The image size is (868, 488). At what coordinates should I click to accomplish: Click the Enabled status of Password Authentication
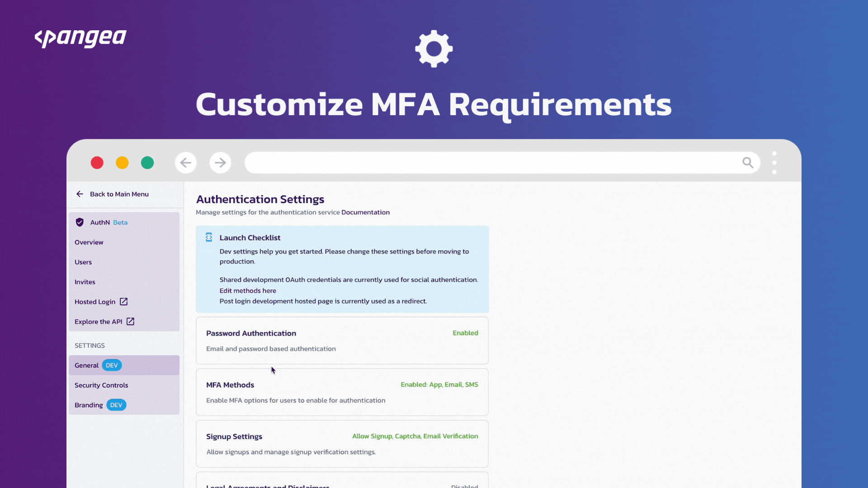pos(465,333)
